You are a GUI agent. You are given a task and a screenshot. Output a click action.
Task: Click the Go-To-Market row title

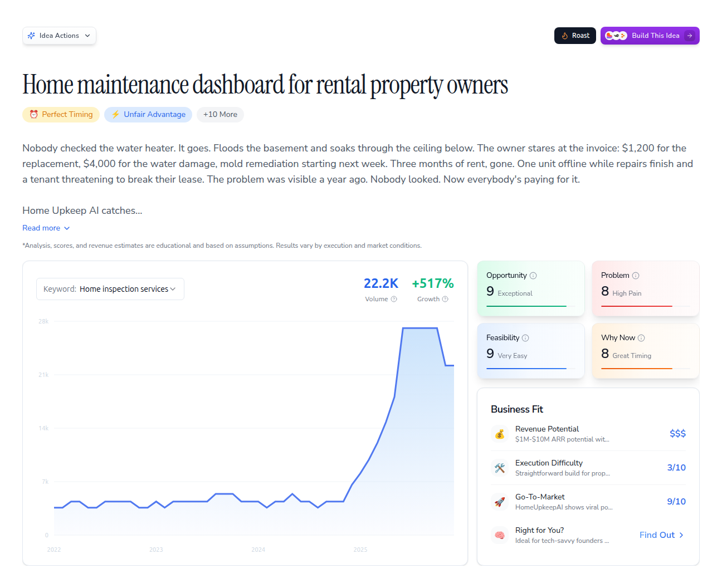(x=540, y=497)
